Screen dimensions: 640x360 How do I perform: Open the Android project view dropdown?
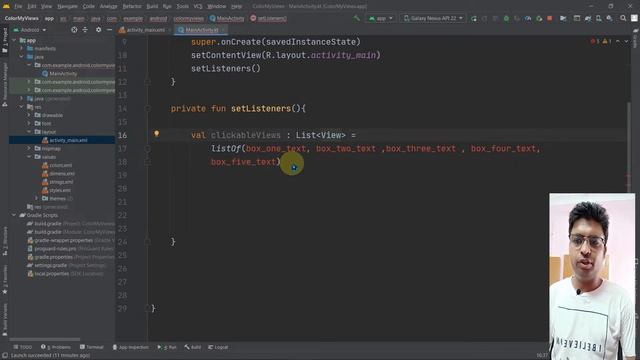click(30, 30)
